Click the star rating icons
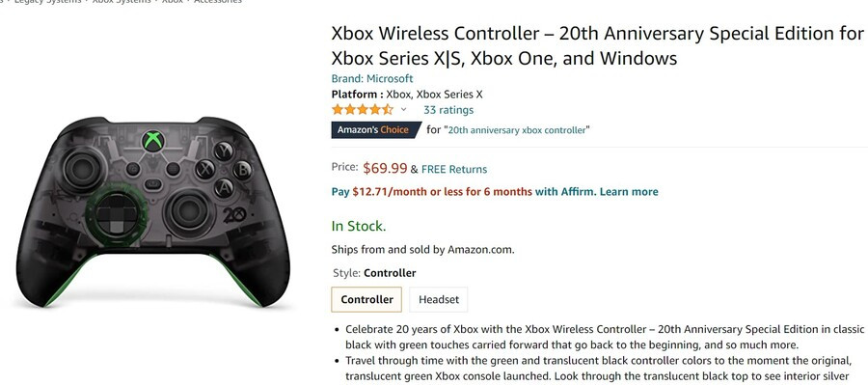Screen dimensions: 868x385 (x=362, y=110)
